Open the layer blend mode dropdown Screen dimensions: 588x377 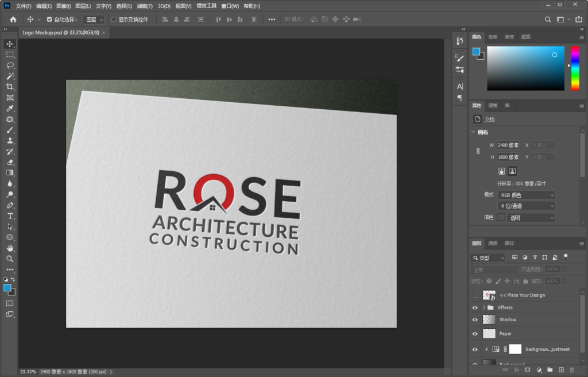click(494, 270)
